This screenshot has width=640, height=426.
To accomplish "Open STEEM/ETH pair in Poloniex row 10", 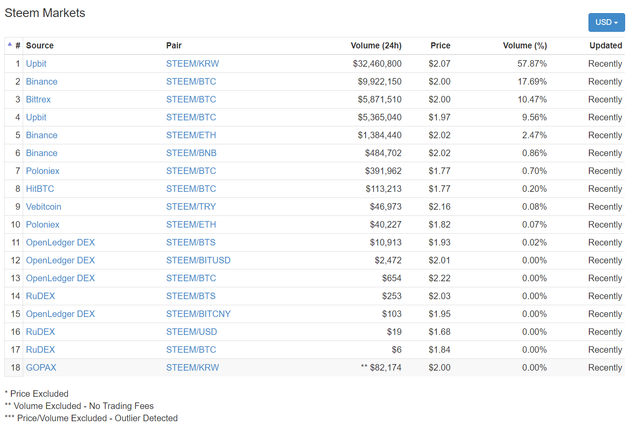I will 191,225.
